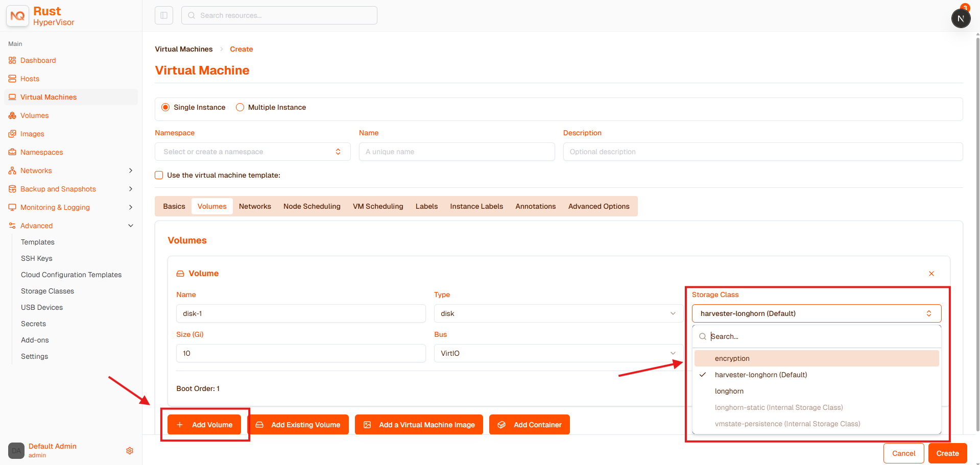
Task: Expand the Networks submenu chevron
Action: 131,170
